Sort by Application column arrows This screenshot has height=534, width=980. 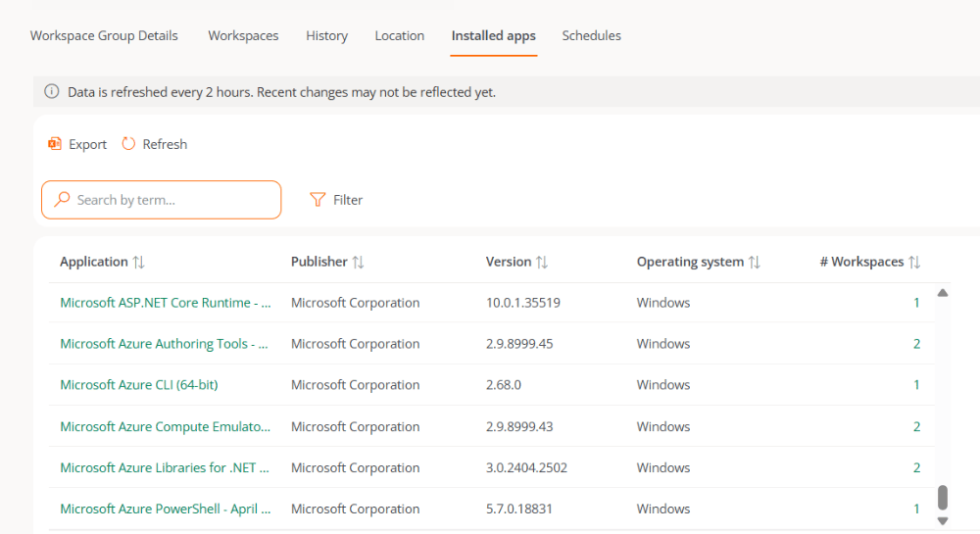click(139, 263)
